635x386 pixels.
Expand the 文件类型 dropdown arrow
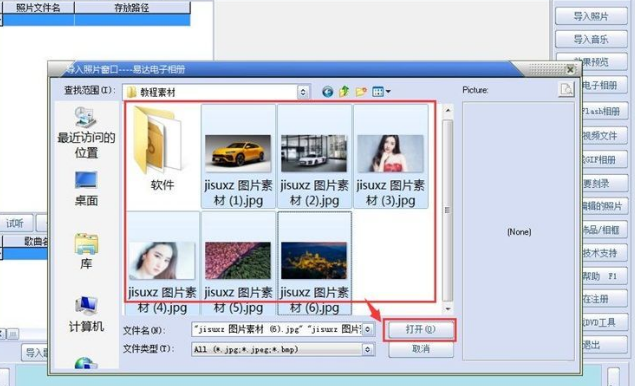tap(367, 349)
